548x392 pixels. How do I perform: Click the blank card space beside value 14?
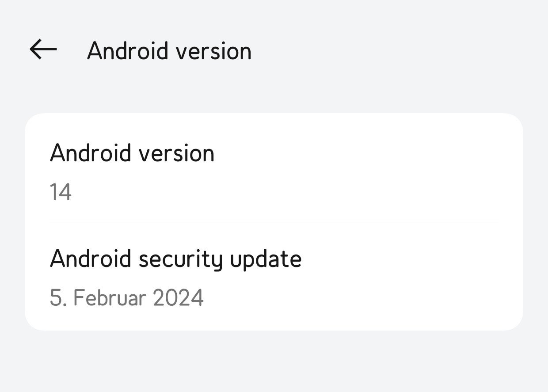click(x=287, y=192)
